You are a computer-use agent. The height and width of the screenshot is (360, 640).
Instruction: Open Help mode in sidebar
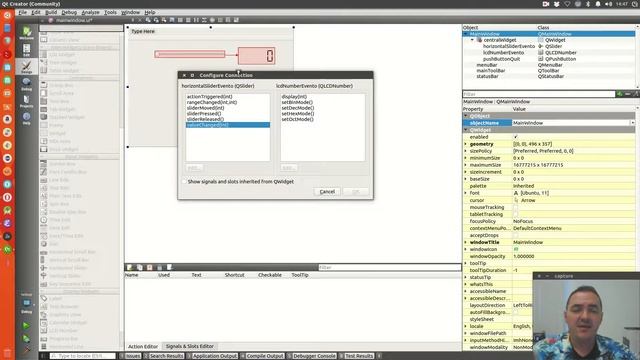(27, 118)
